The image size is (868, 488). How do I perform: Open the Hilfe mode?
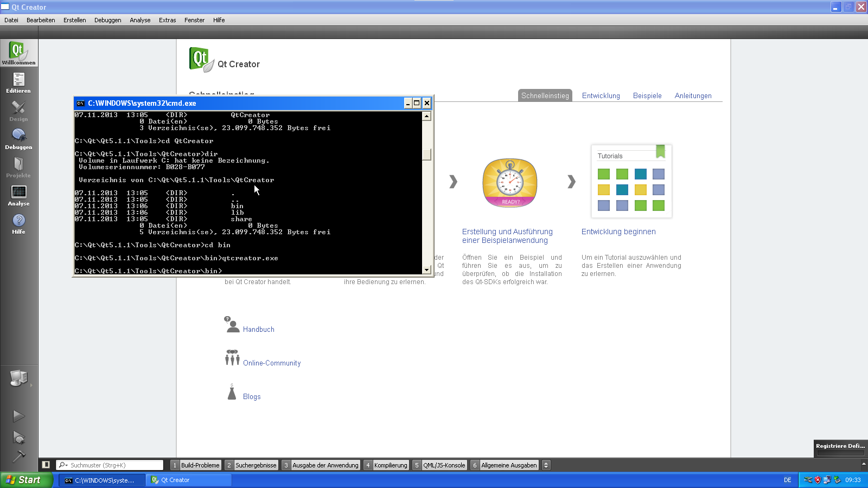[18, 223]
